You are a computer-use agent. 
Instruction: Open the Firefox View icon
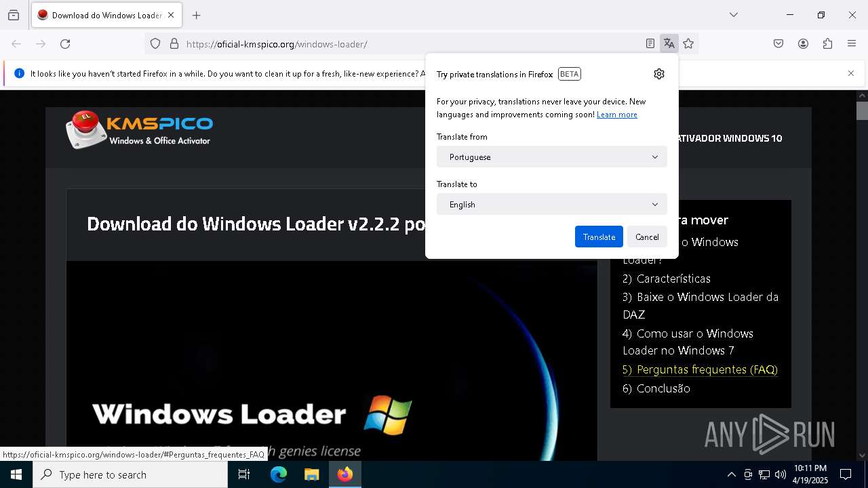[x=14, y=15]
